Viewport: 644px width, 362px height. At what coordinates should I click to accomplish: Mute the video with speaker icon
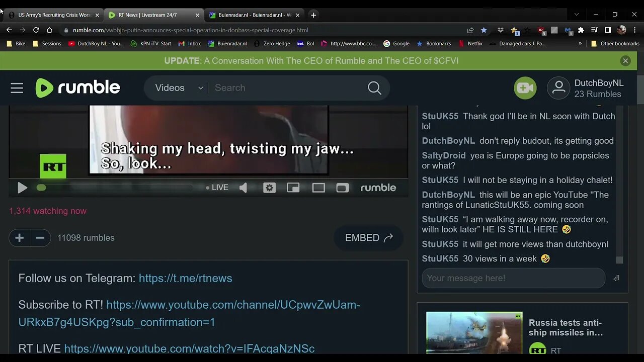[x=244, y=188]
